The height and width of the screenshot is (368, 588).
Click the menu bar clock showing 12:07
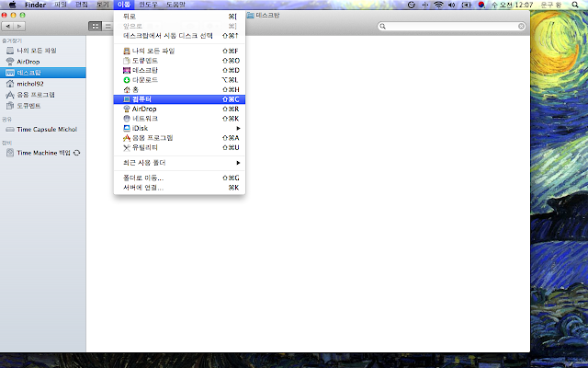click(513, 5)
